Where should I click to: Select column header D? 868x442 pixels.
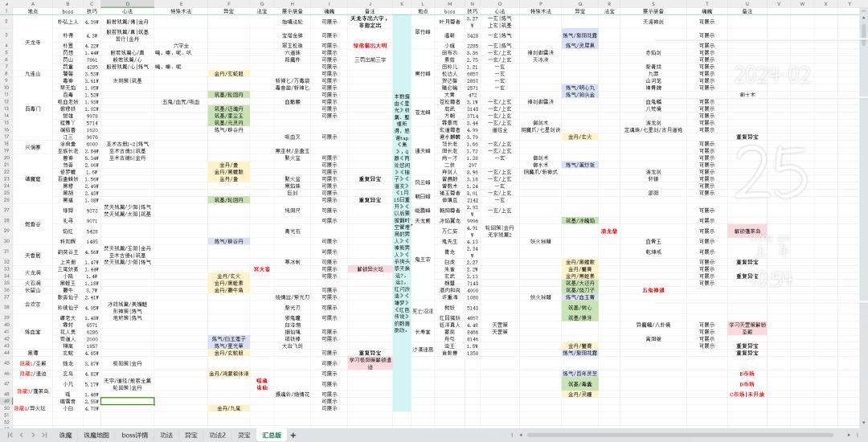(127, 4)
